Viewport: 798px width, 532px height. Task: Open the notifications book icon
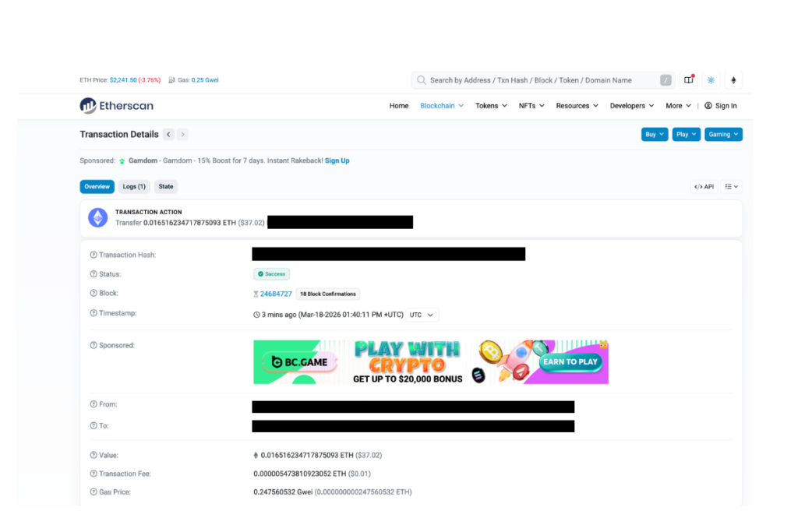tap(689, 80)
